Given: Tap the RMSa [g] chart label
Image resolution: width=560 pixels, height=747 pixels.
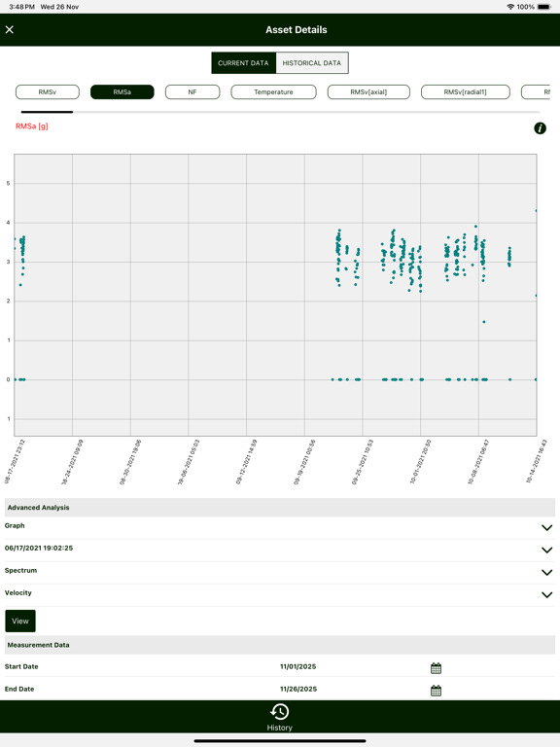Looking at the screenshot, I should [32, 126].
